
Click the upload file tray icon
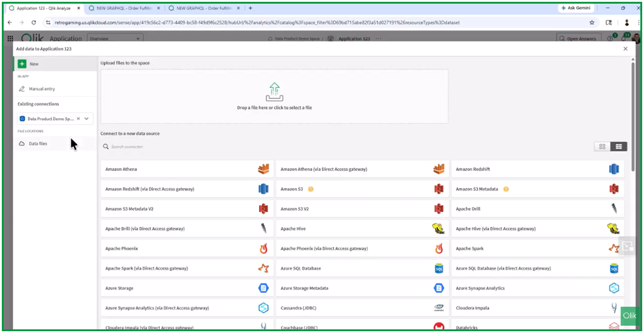pos(274,92)
